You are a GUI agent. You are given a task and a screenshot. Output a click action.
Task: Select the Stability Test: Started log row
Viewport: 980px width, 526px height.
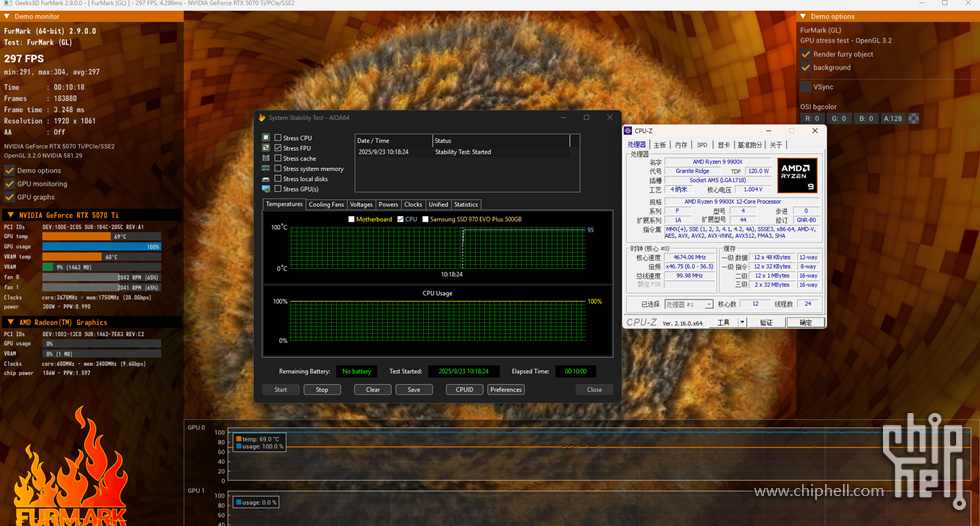click(x=462, y=152)
